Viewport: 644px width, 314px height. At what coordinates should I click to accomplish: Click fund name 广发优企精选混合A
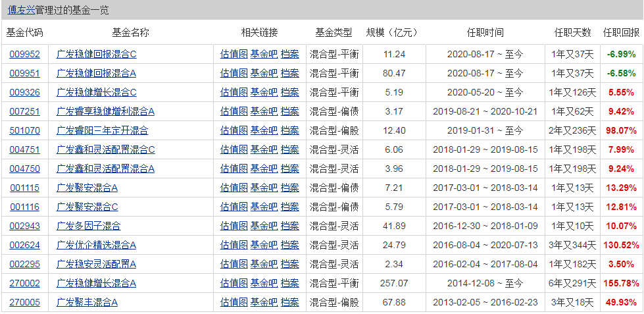pos(97,245)
